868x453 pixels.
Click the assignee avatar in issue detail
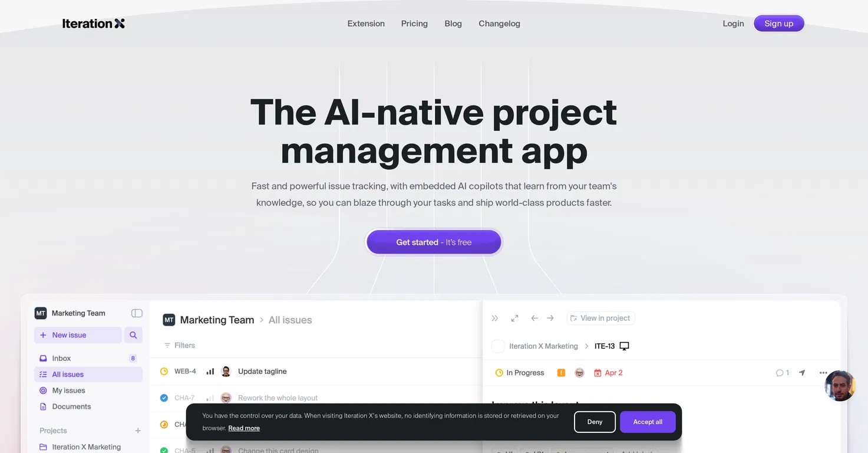(579, 373)
